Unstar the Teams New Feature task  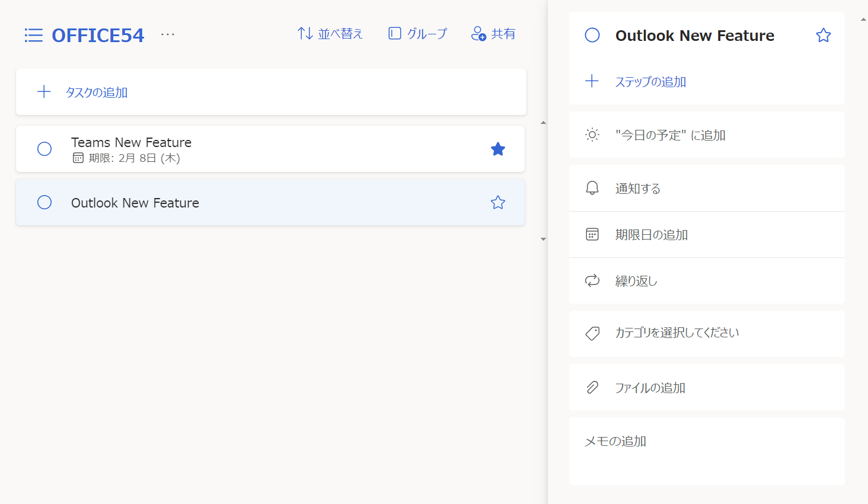click(x=498, y=149)
